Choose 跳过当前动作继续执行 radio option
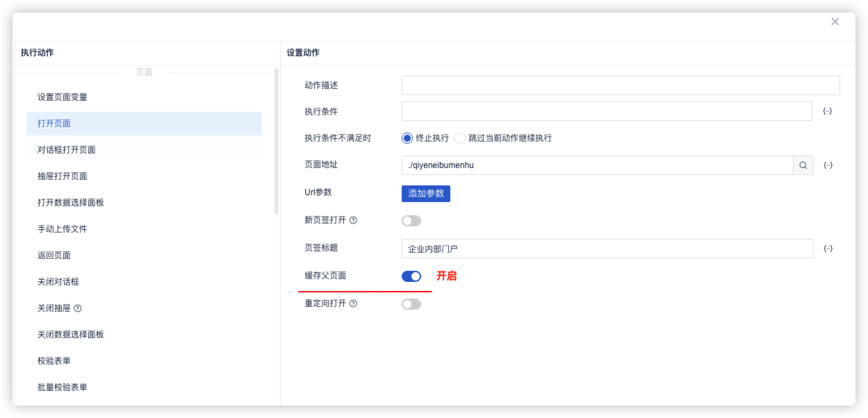Viewport: 868px width, 418px height. tap(460, 138)
